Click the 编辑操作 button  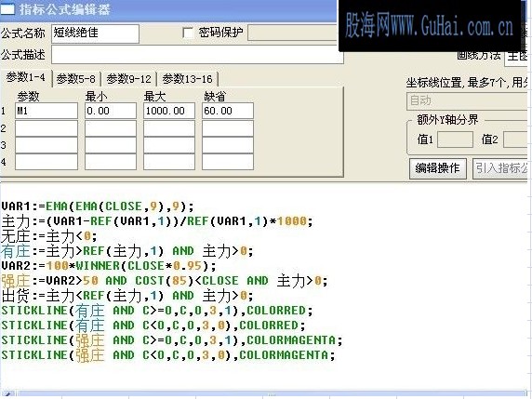point(438,168)
